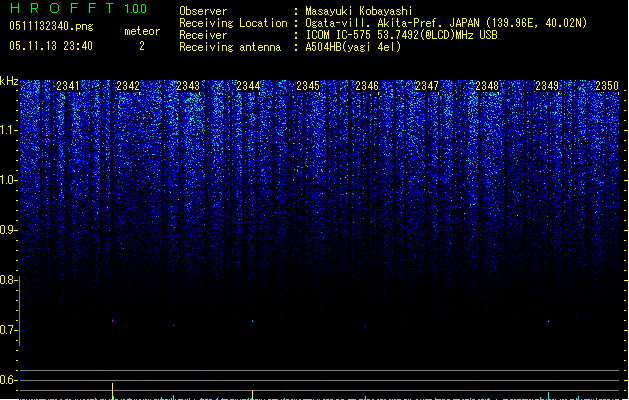Image resolution: width=629 pixels, height=400 pixels.
Task: Click the green meteor echo dot near 2344
Action: tap(252, 321)
